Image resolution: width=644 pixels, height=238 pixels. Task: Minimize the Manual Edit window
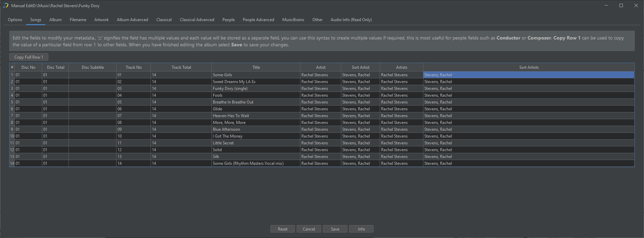pos(606,5)
